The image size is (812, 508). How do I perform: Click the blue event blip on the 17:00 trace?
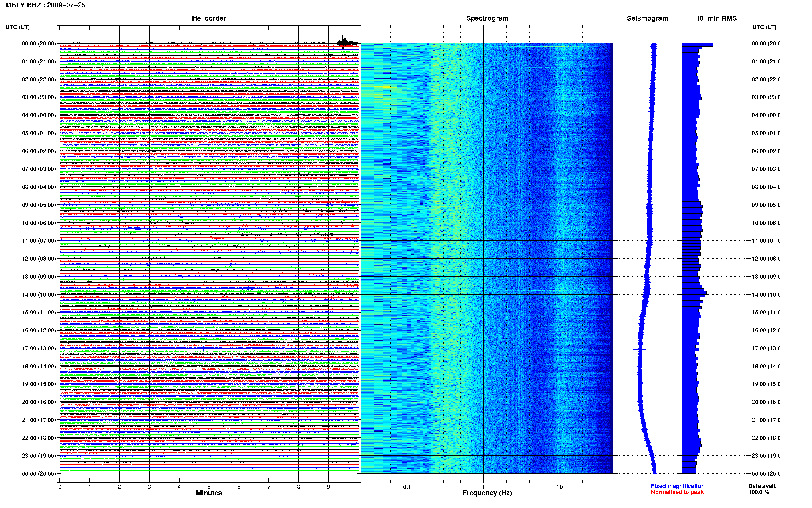203,348
